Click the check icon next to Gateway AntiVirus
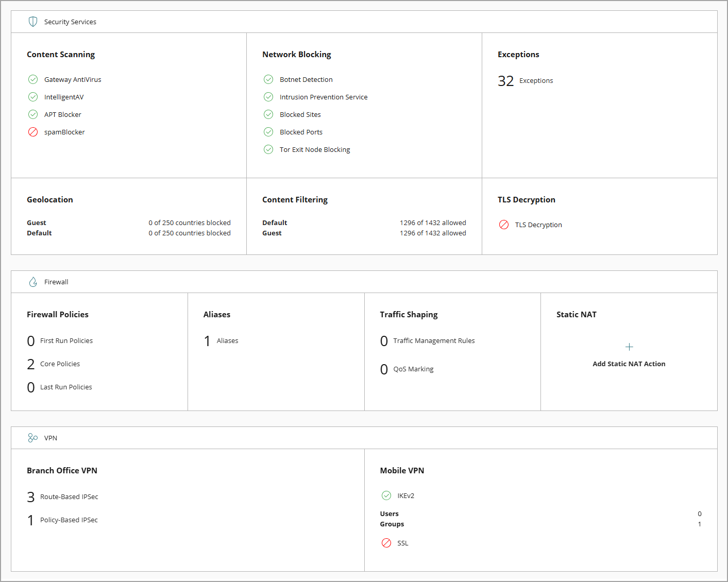 [x=33, y=79]
